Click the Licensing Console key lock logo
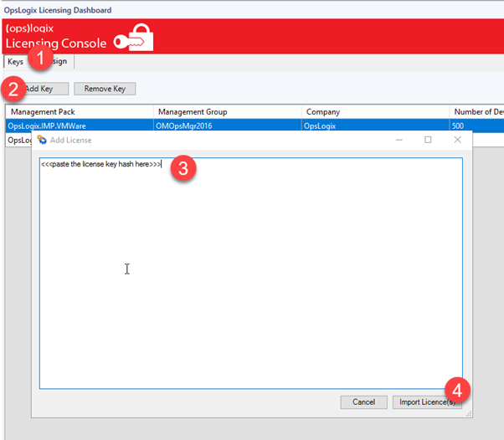504x440 pixels. click(133, 38)
